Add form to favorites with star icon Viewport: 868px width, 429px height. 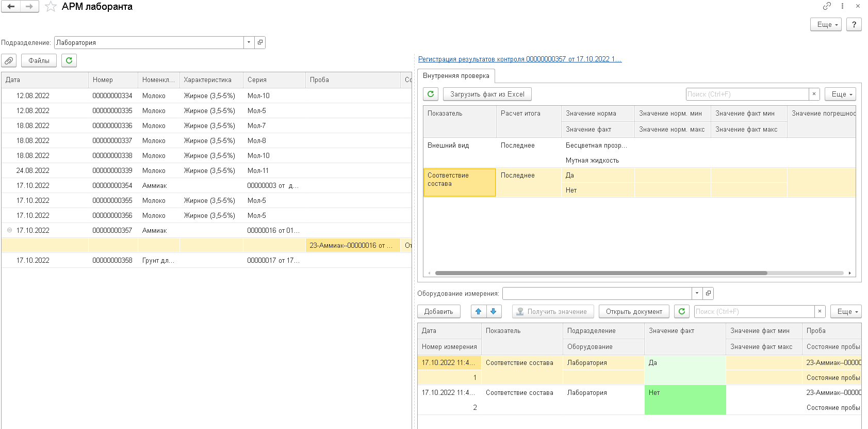tap(51, 7)
